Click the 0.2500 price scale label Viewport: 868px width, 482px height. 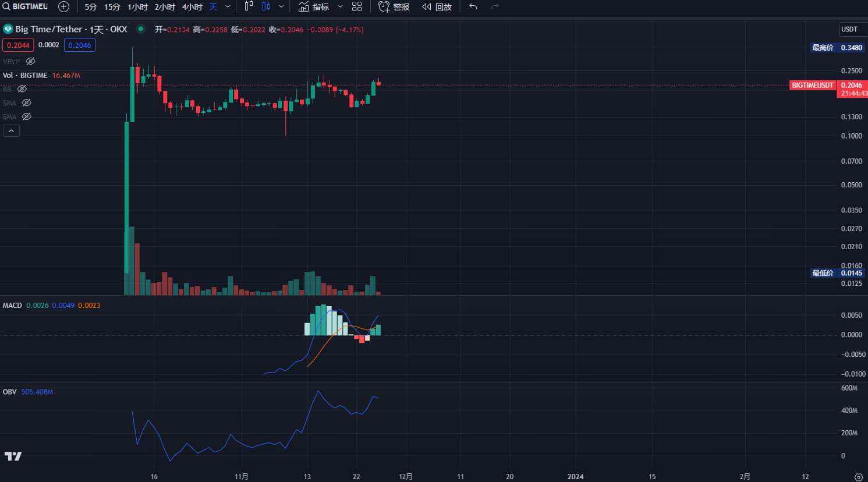tap(851, 70)
